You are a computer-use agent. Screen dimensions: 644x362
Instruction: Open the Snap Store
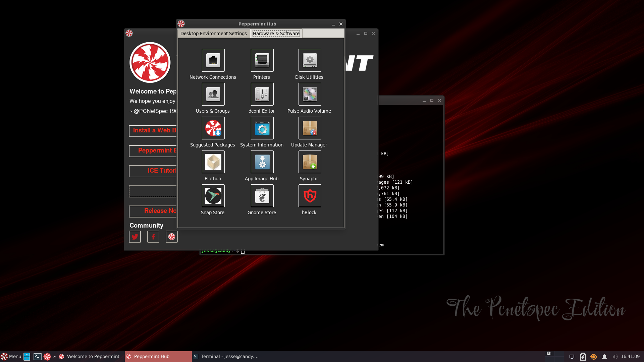click(x=213, y=196)
